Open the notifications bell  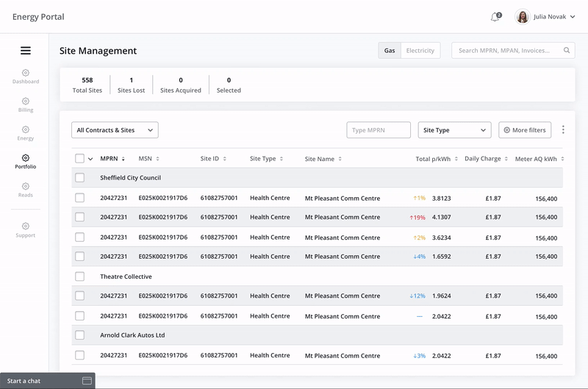495,17
